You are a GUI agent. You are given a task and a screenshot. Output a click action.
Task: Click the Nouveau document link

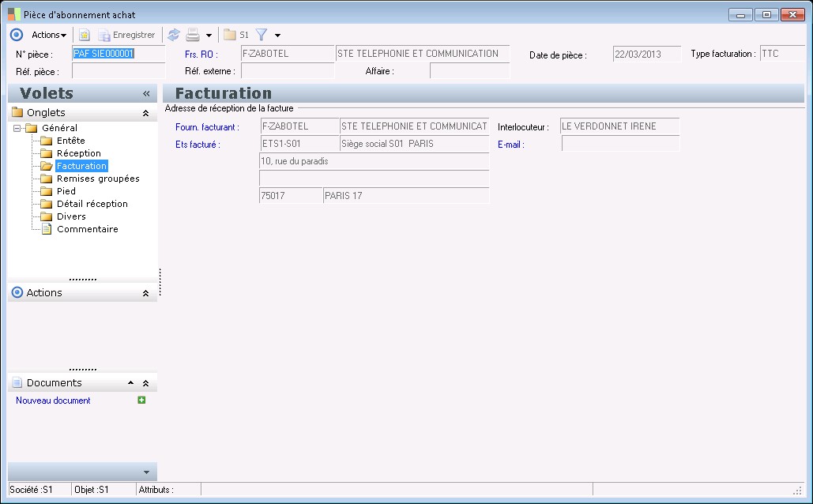tap(53, 401)
